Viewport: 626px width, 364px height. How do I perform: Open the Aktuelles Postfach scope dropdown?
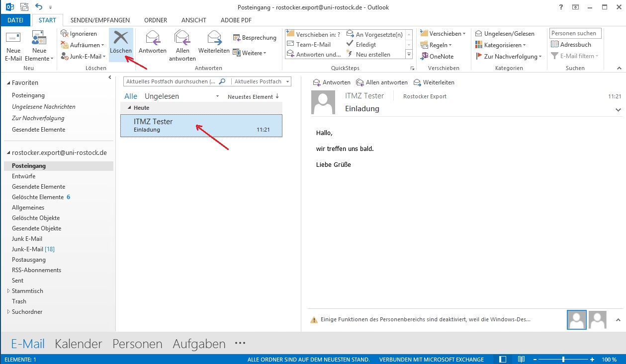click(261, 81)
